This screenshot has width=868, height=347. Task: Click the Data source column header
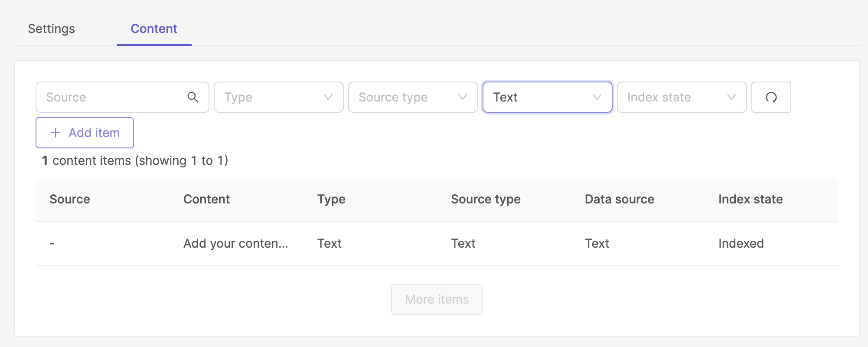click(x=619, y=199)
